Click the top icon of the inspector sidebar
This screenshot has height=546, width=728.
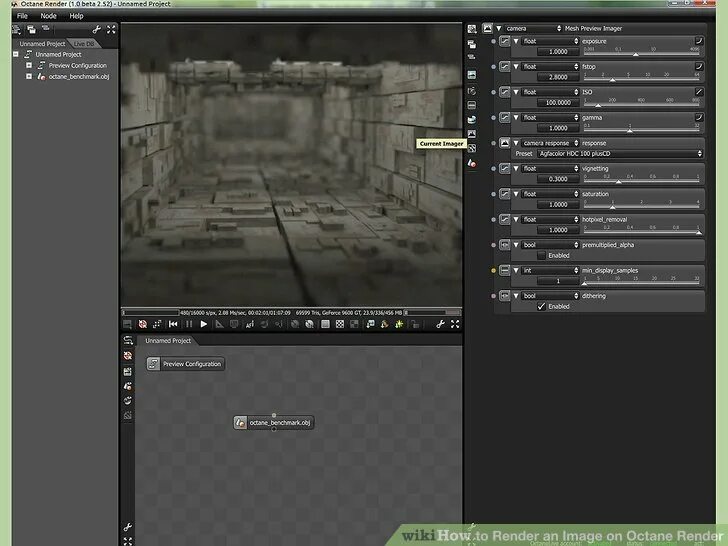472,29
